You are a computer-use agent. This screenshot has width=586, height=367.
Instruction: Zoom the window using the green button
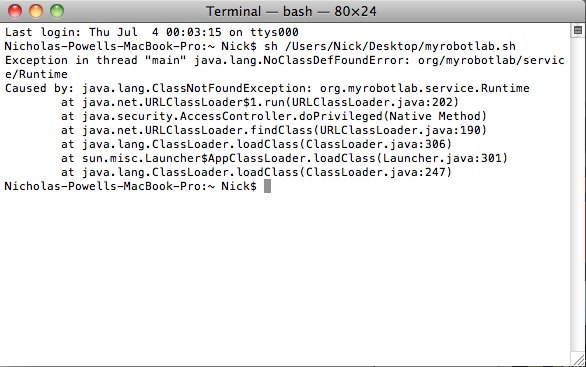click(x=57, y=11)
